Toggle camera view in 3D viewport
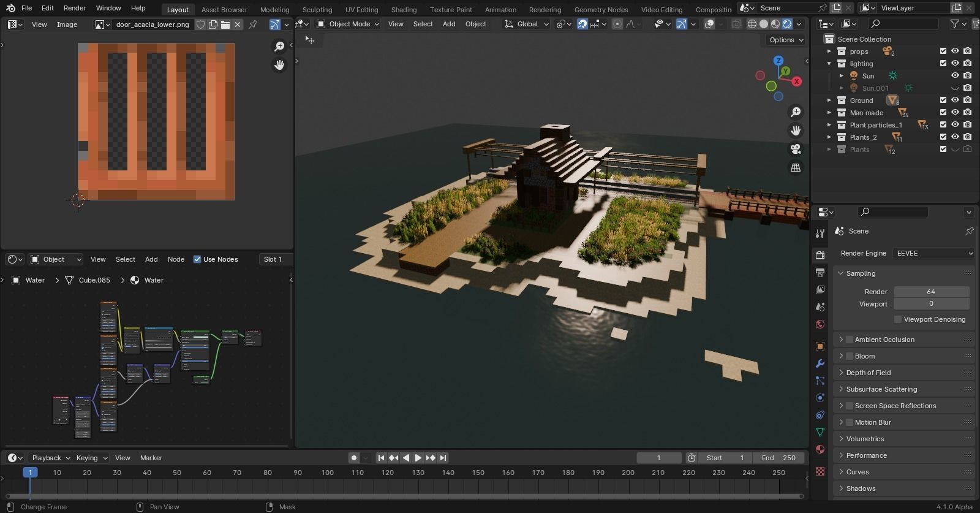The width and height of the screenshot is (980, 513). [796, 149]
